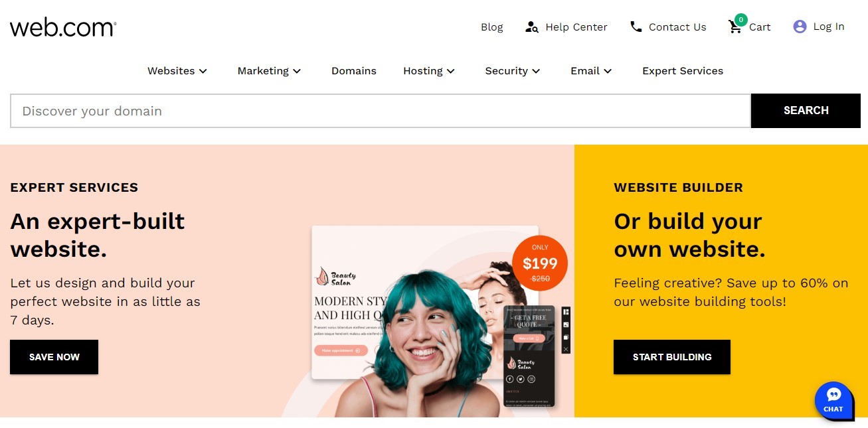Expand the Email dropdown menu
868x428 pixels.
coord(591,71)
